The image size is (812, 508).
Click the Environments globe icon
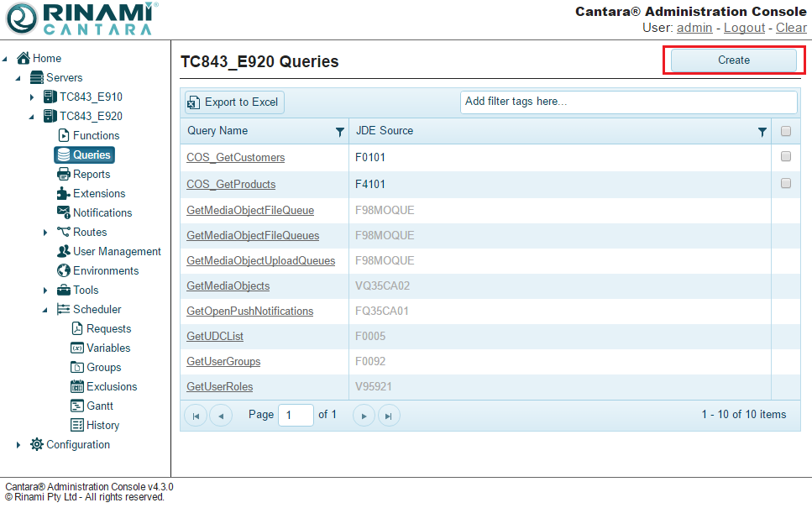[x=64, y=270]
